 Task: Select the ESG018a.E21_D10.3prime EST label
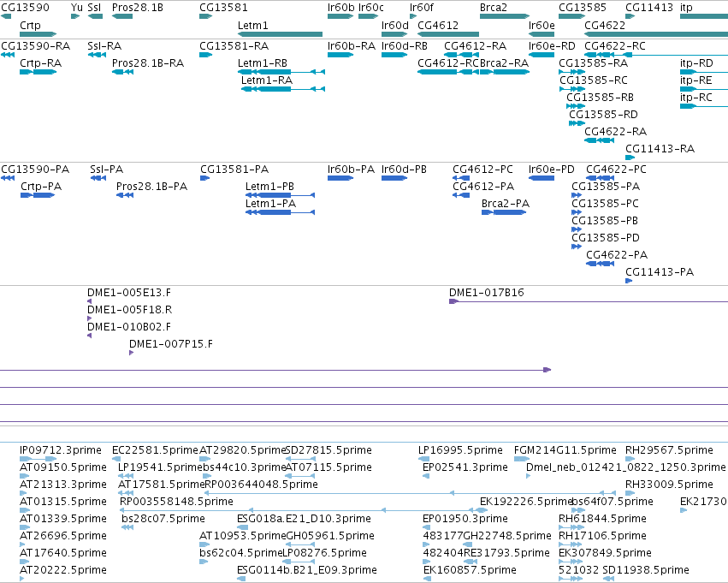(304, 519)
